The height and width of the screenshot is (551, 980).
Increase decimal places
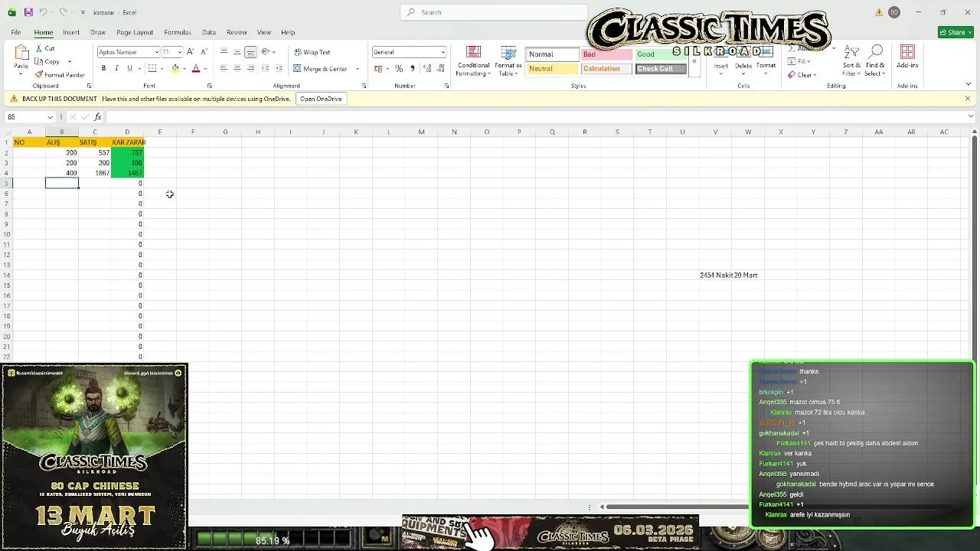point(427,68)
